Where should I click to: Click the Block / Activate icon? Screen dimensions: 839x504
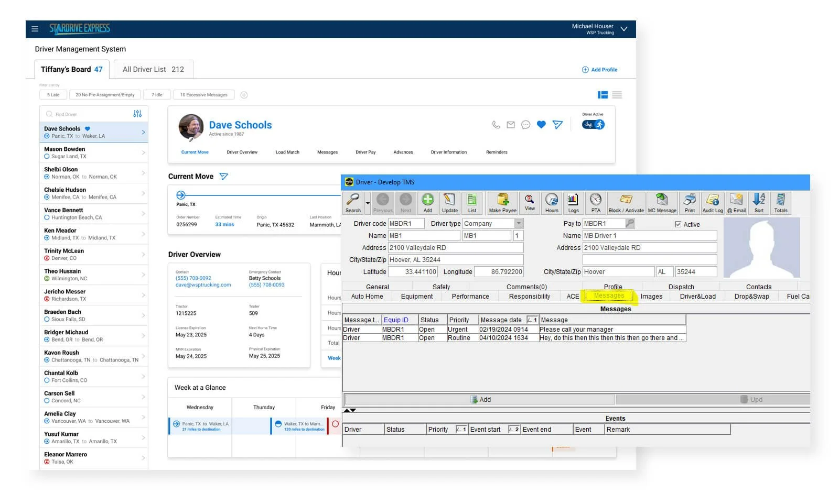(626, 203)
